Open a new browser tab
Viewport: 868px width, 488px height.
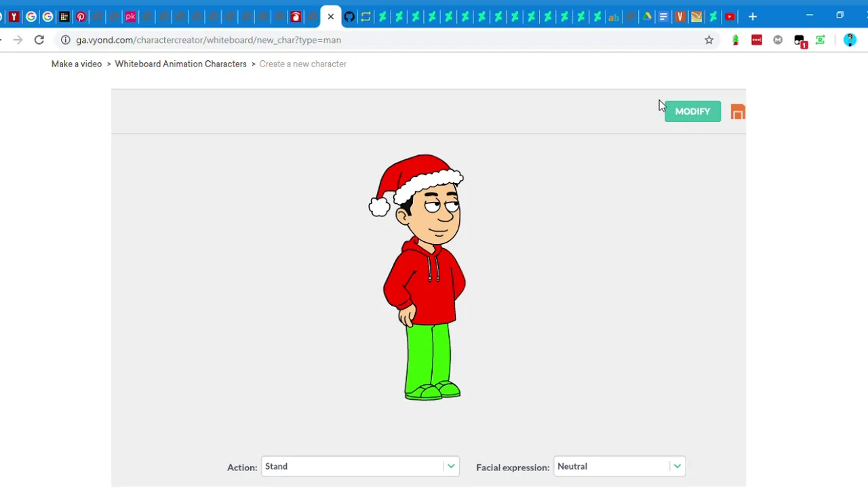(x=753, y=16)
